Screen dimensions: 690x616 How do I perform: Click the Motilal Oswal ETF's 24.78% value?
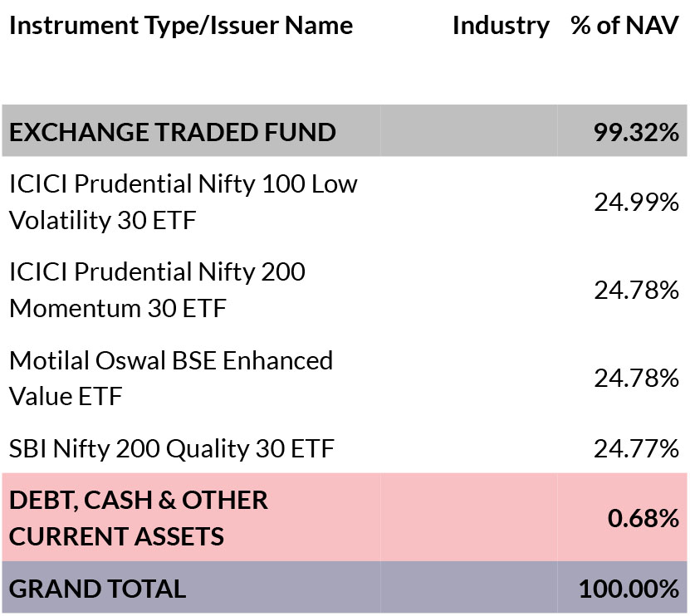point(636,379)
